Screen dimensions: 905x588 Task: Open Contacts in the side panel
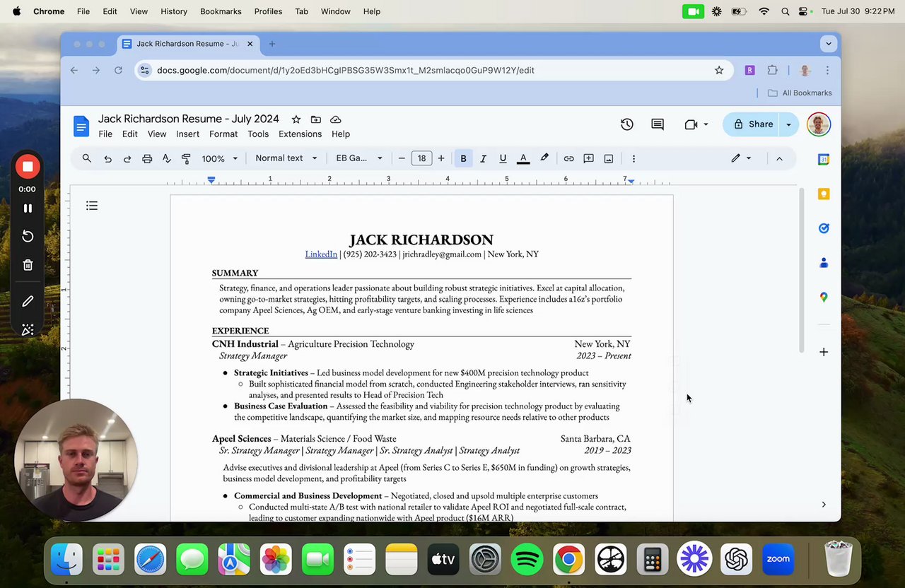[824, 263]
